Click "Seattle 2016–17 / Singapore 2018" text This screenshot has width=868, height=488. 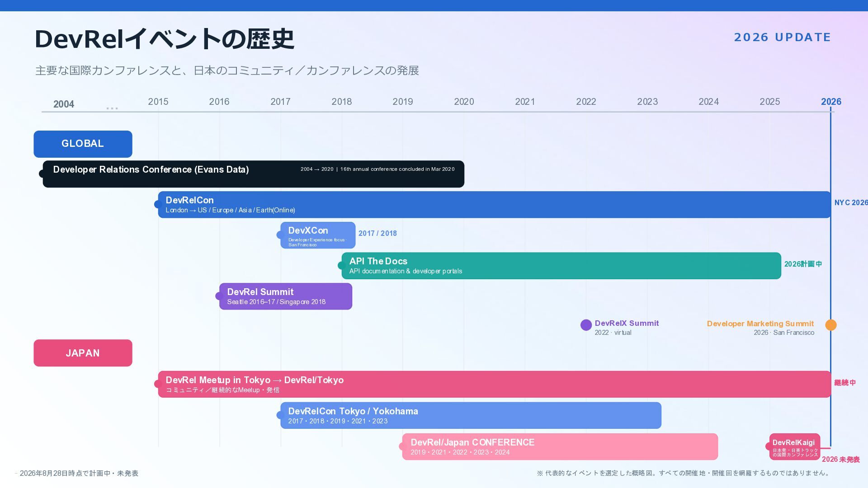[276, 302]
